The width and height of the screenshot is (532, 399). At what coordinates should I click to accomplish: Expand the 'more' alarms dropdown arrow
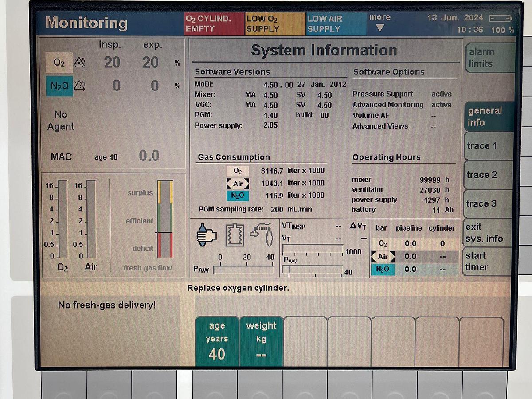[380, 28]
